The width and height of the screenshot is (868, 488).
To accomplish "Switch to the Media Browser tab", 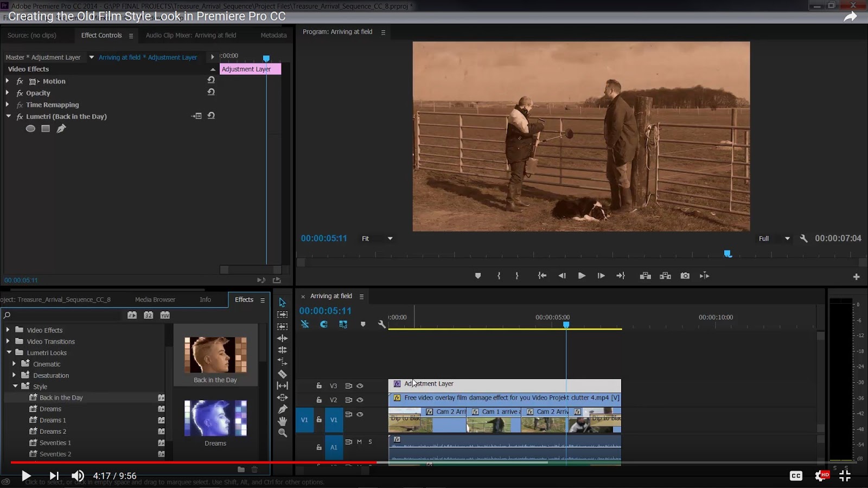I will (x=155, y=299).
